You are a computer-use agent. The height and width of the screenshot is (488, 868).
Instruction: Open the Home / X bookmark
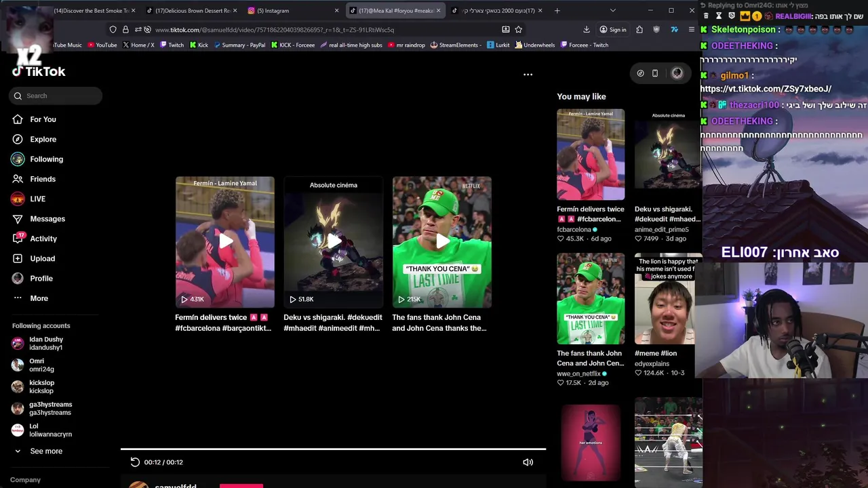tap(138, 45)
